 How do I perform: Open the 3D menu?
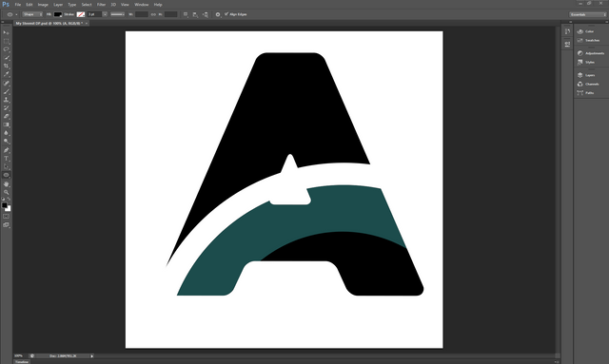click(x=113, y=5)
